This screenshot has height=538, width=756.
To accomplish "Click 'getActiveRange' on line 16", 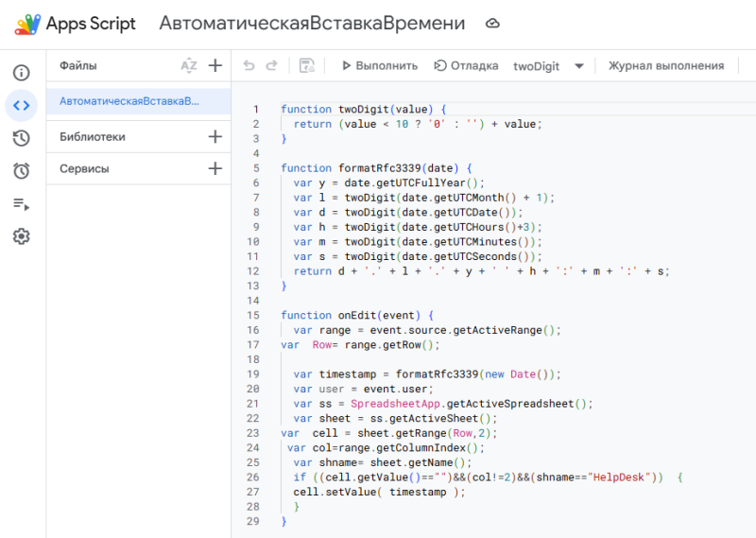I will tap(498, 331).
